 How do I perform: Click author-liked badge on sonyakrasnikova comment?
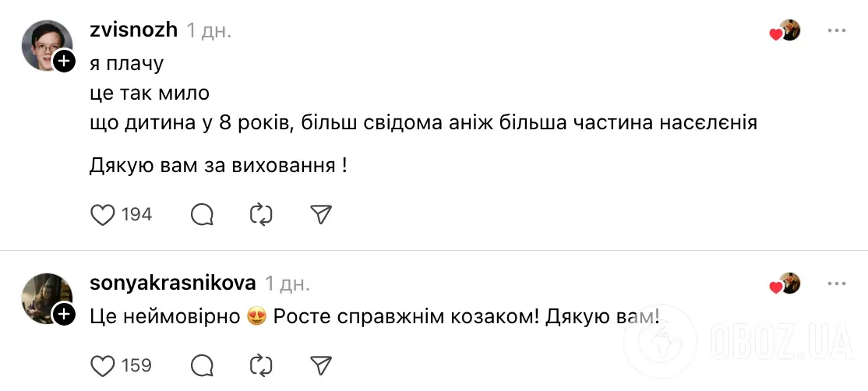[785, 284]
